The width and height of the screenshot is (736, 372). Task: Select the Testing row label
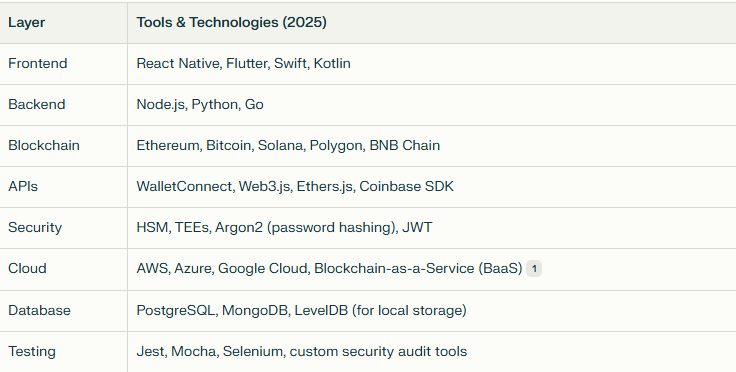pyautogui.click(x=32, y=351)
